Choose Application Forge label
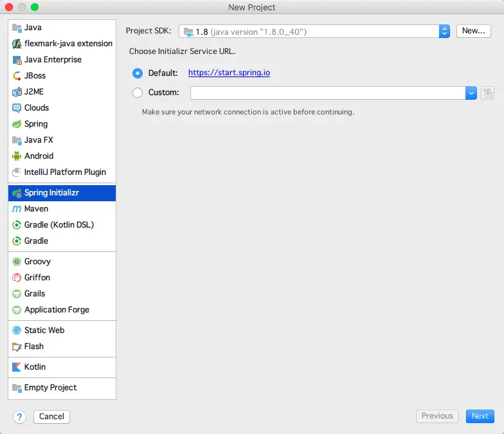The image size is (504, 434). point(57,310)
